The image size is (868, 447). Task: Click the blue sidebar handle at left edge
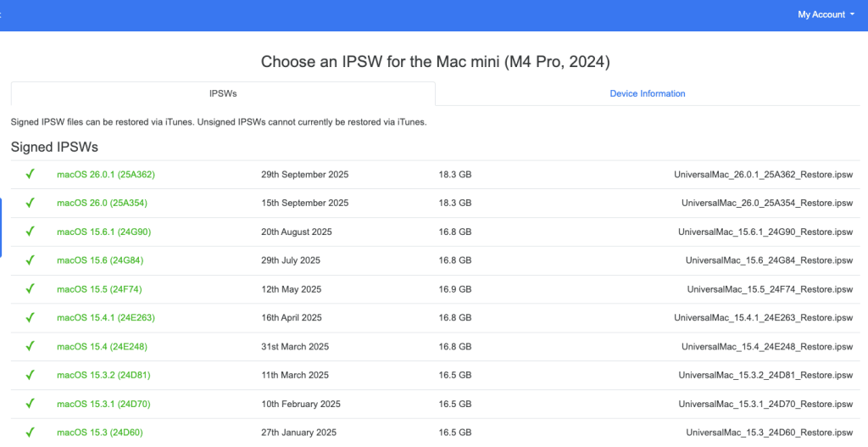click(2, 227)
